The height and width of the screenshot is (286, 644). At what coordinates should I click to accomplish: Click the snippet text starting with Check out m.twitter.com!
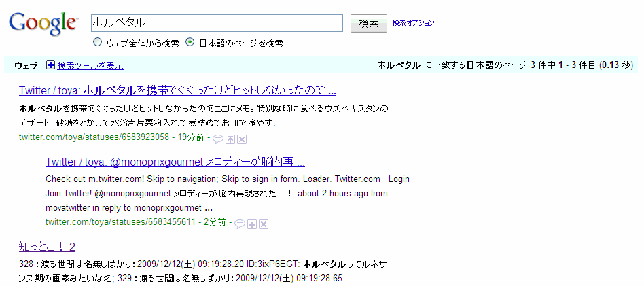coord(230,179)
